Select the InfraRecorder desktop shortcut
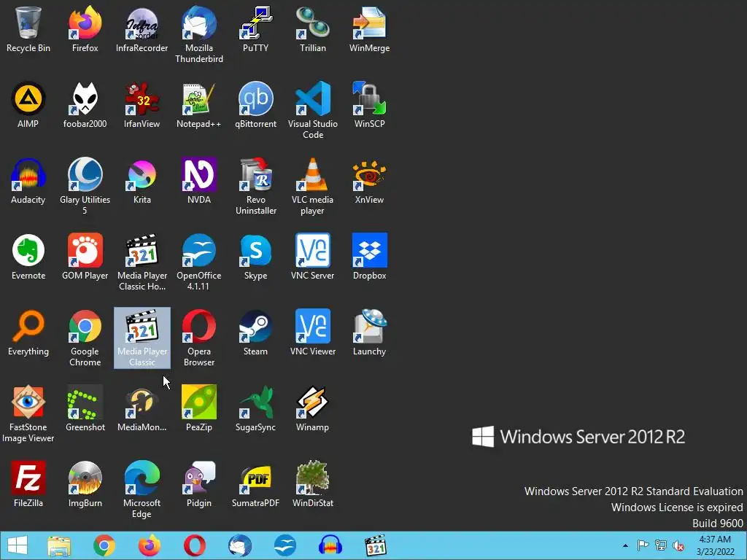The width and height of the screenshot is (747, 560). click(142, 29)
